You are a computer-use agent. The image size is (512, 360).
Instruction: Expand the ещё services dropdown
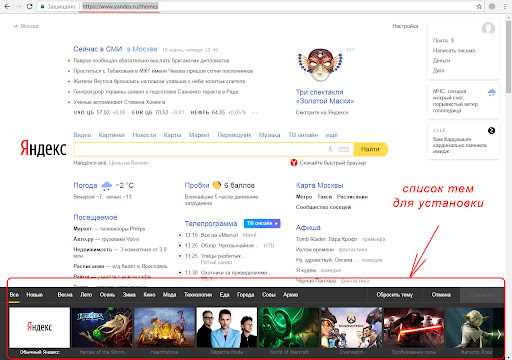click(x=331, y=135)
